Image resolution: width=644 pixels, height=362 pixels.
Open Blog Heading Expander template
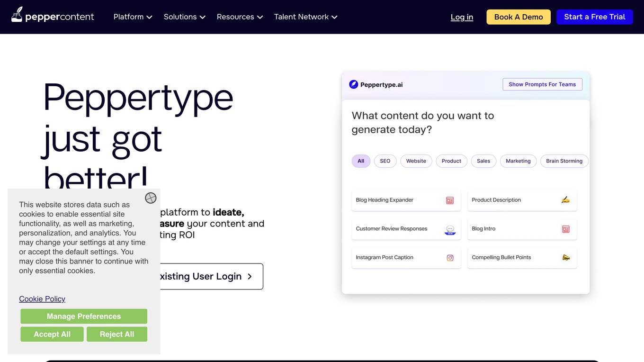[x=406, y=200]
